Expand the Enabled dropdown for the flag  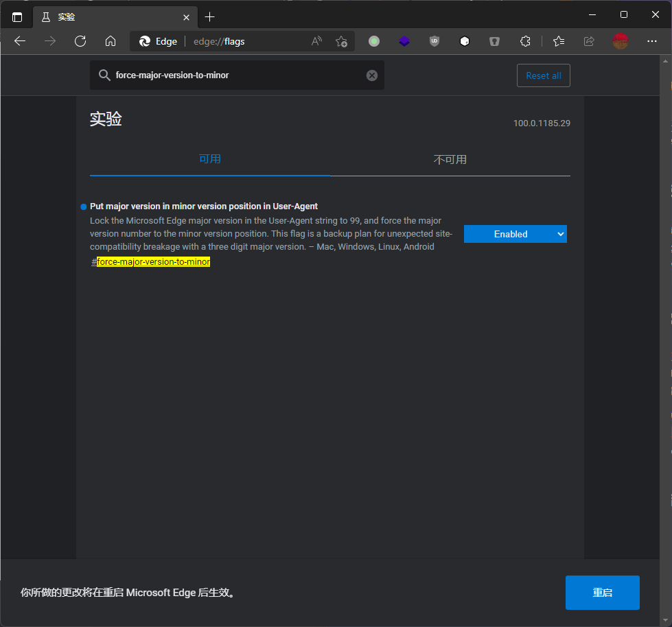[x=515, y=234]
